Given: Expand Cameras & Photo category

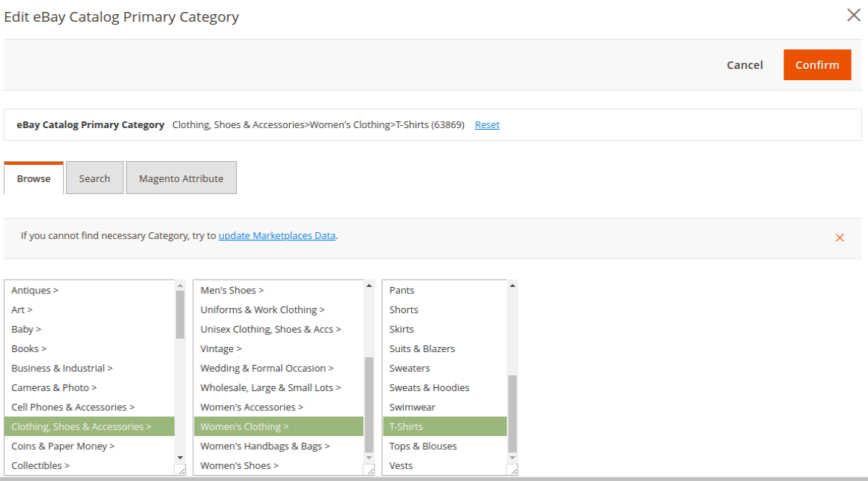Looking at the screenshot, I should coord(54,388).
